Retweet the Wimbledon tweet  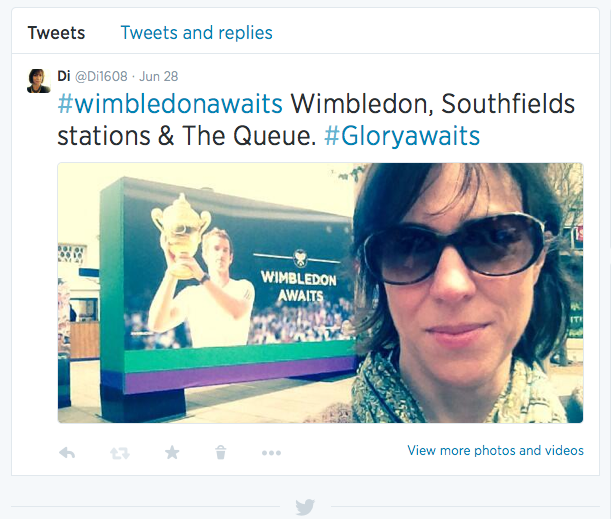[x=119, y=452]
